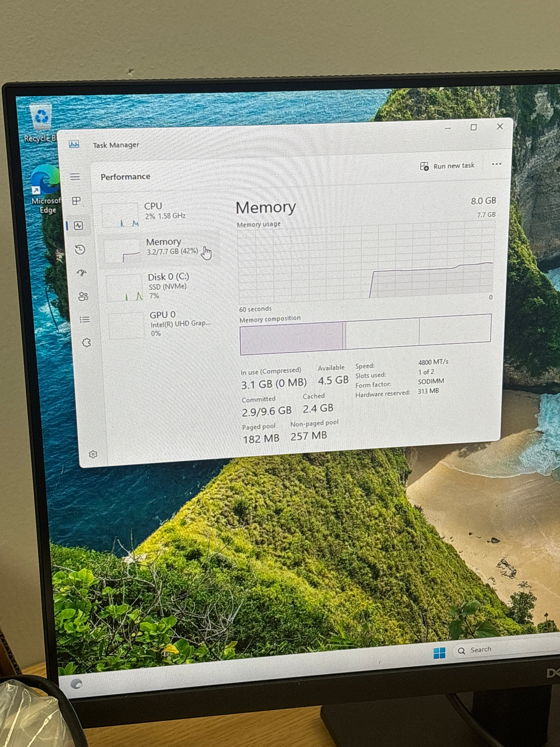Open the Processes page icon
Viewport: 560px width, 747px height.
click(x=76, y=201)
